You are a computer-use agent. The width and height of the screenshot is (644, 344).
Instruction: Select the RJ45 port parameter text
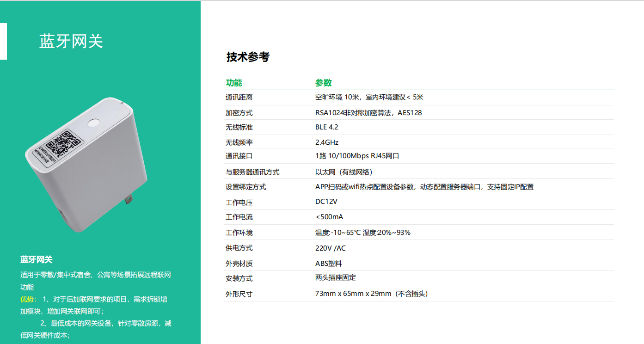click(357, 156)
